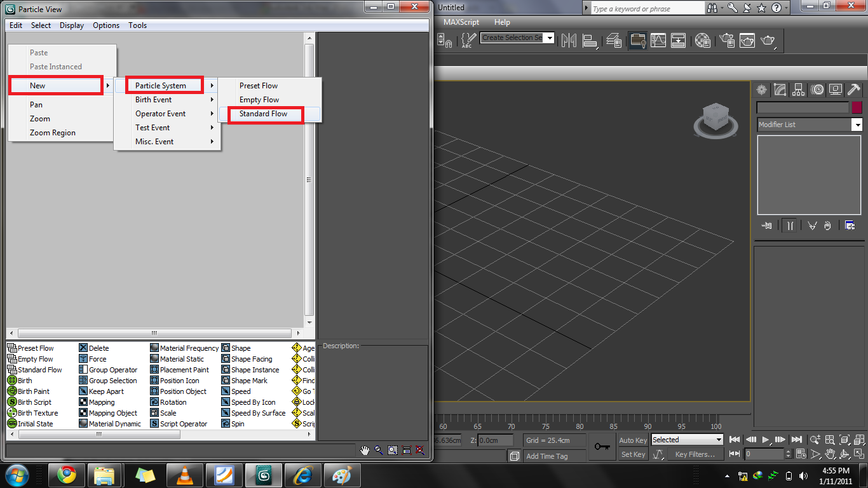Open the Options menu in Particle View
868x488 pixels.
105,25
